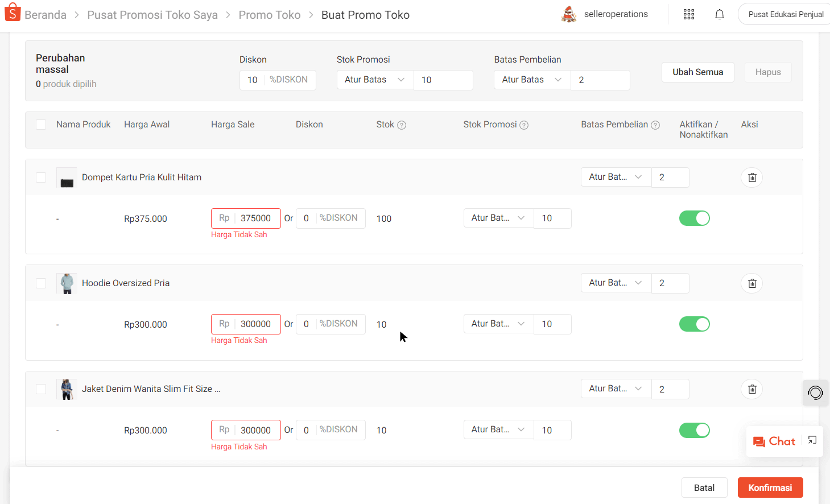
Task: Disable promo toggle for Dompet Kartu Pria
Action: click(x=694, y=218)
